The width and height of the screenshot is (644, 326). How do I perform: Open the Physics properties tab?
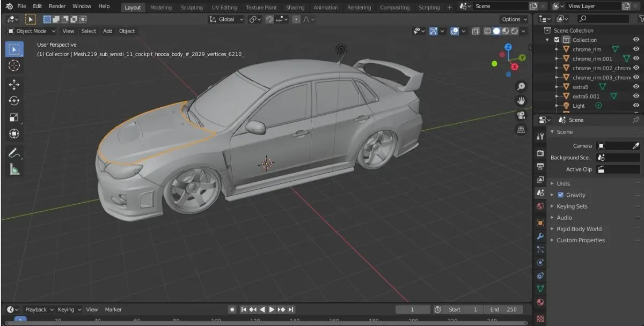540,262
